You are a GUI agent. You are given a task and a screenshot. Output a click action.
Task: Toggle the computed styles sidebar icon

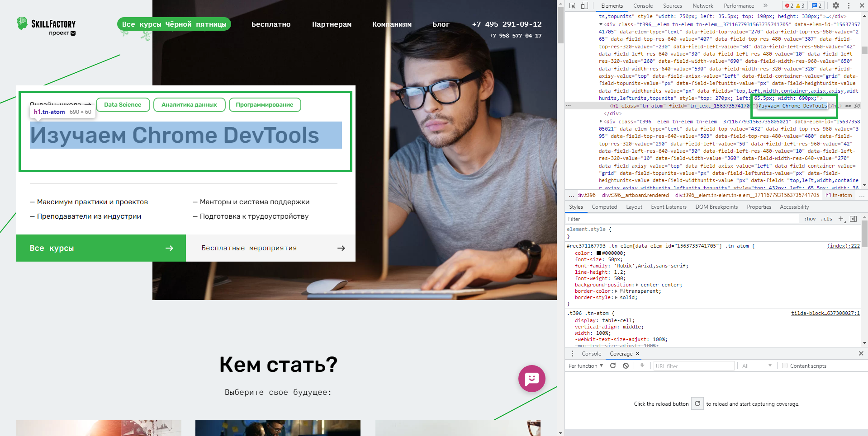[x=853, y=219]
